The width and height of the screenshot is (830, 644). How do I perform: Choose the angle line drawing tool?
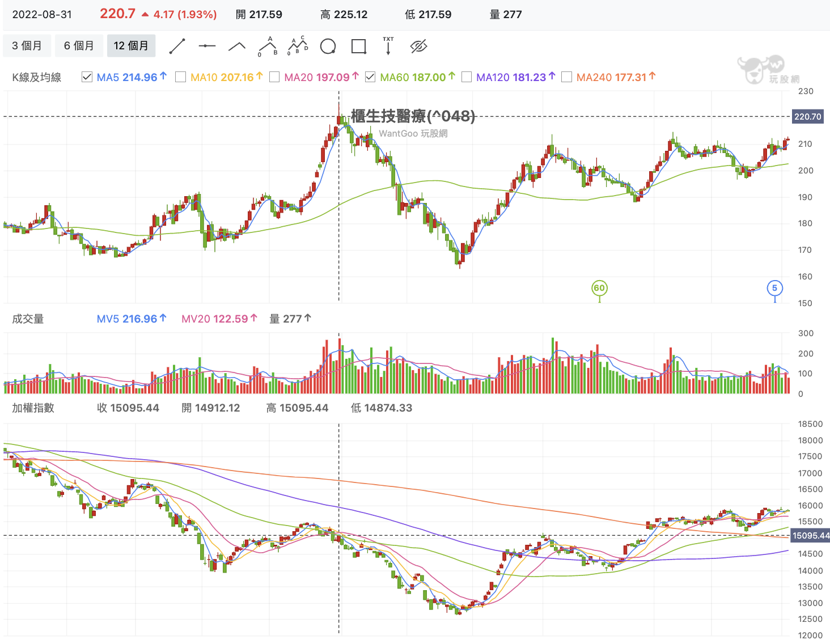pos(237,46)
